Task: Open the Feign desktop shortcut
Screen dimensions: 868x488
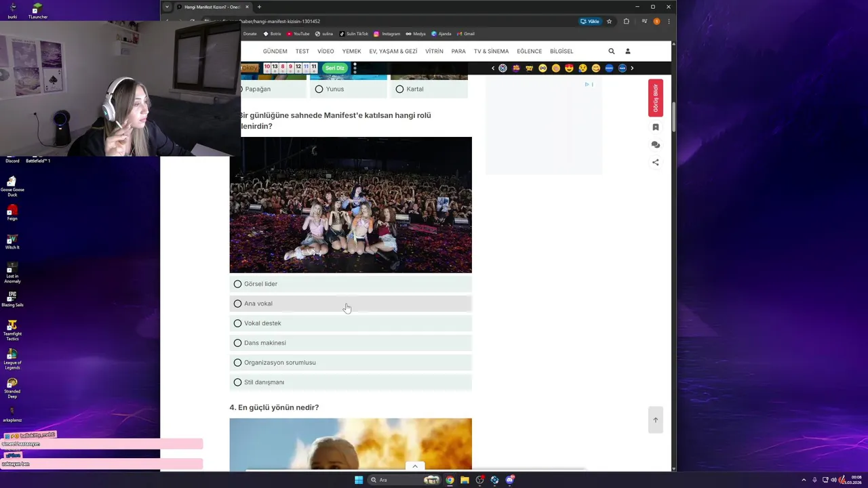Action: click(12, 213)
